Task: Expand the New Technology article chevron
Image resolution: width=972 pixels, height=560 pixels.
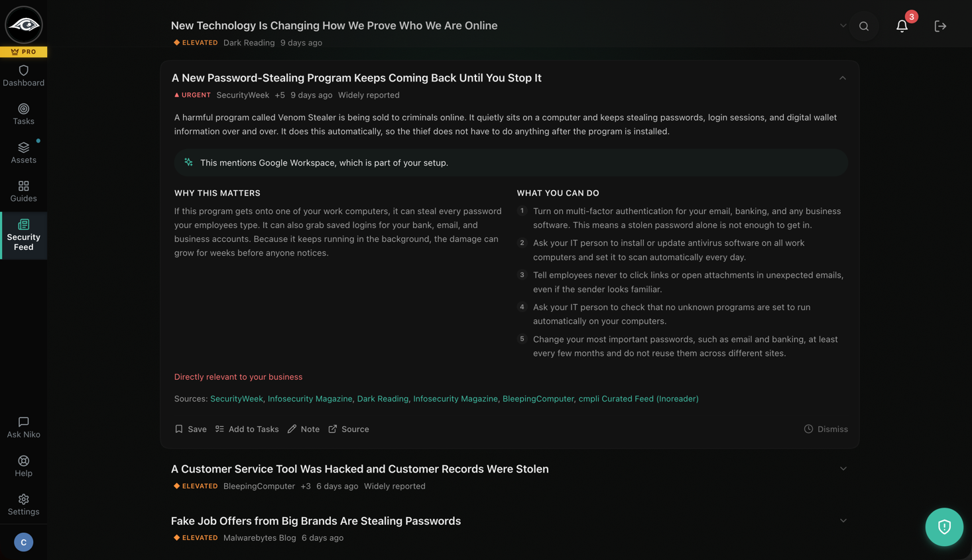Action: (x=843, y=26)
